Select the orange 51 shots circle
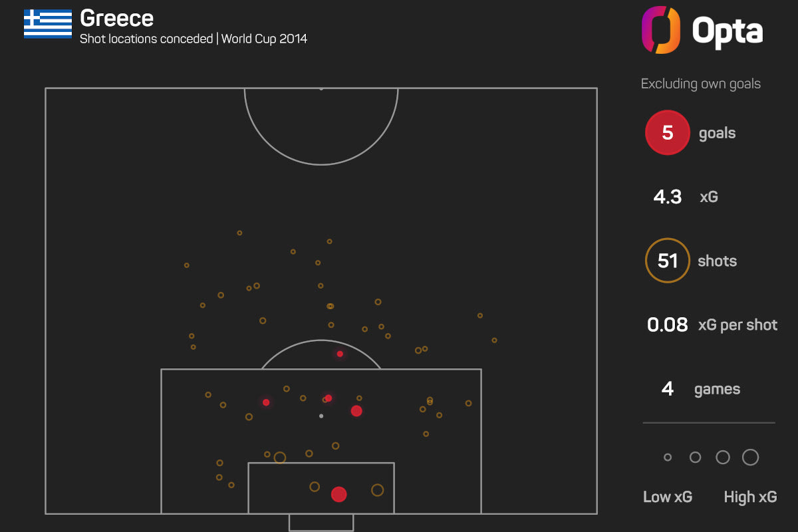798x532 pixels. click(x=667, y=261)
